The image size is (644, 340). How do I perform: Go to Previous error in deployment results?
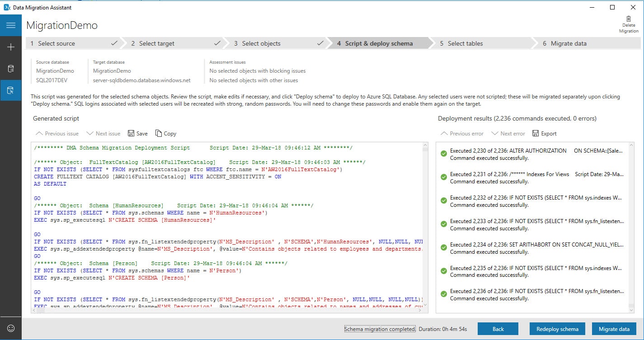tap(462, 134)
